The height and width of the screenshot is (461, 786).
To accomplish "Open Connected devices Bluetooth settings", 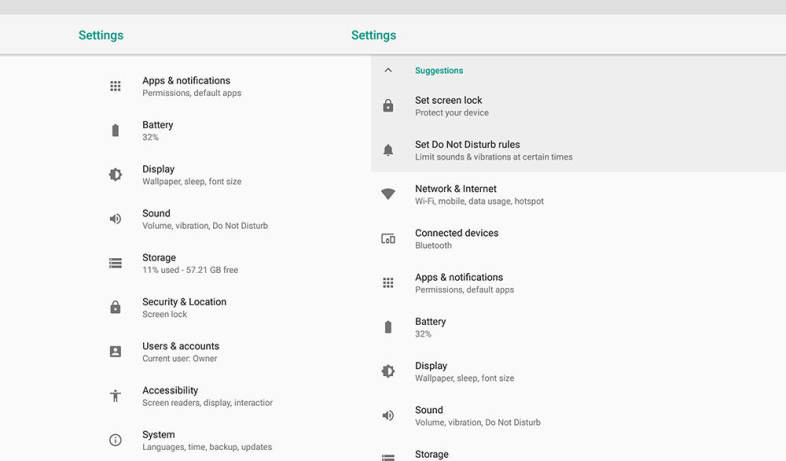I will [x=456, y=238].
